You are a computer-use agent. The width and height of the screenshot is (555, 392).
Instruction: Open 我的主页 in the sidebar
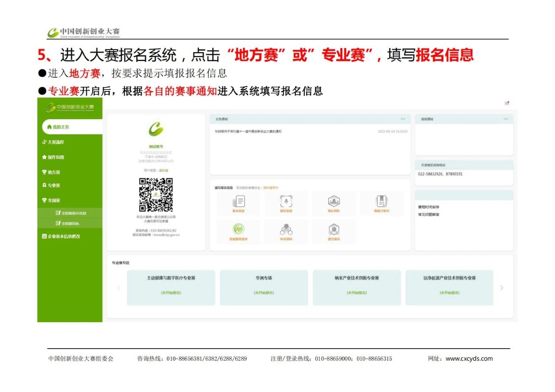pos(61,127)
